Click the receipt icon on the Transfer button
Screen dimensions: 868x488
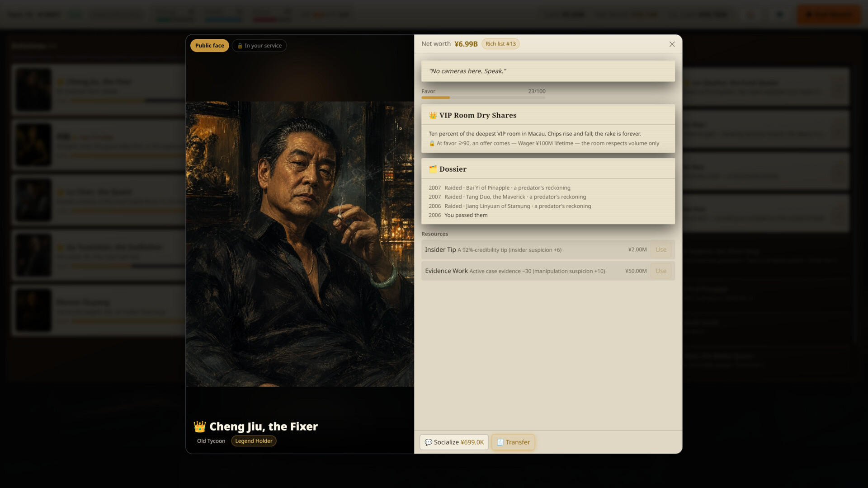(x=500, y=442)
